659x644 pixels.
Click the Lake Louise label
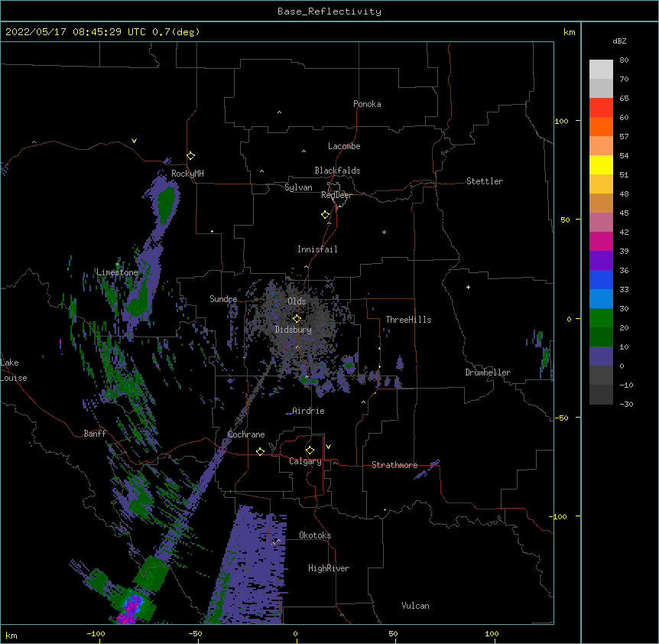coord(14,370)
